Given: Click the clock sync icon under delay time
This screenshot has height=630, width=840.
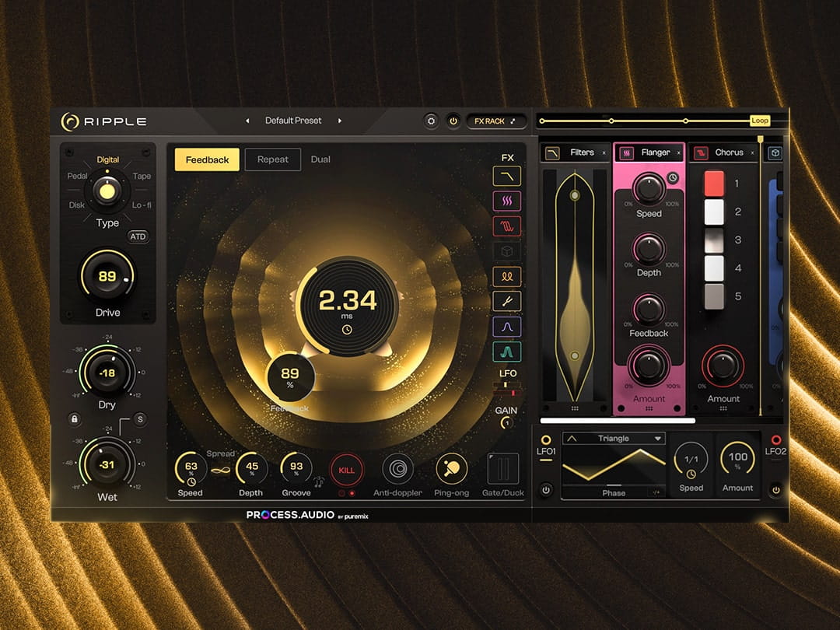Looking at the screenshot, I should pos(347,330).
